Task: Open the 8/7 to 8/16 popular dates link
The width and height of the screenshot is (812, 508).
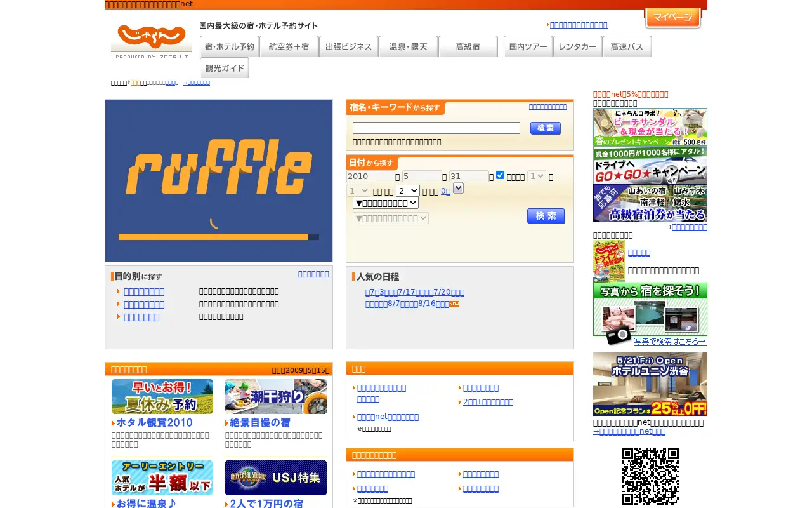Action: pyautogui.click(x=407, y=304)
